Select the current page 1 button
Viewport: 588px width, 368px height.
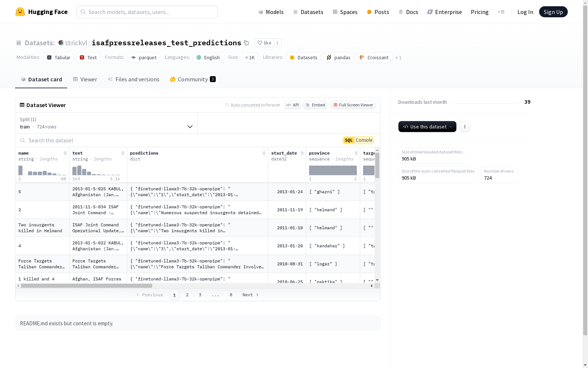[174, 295]
